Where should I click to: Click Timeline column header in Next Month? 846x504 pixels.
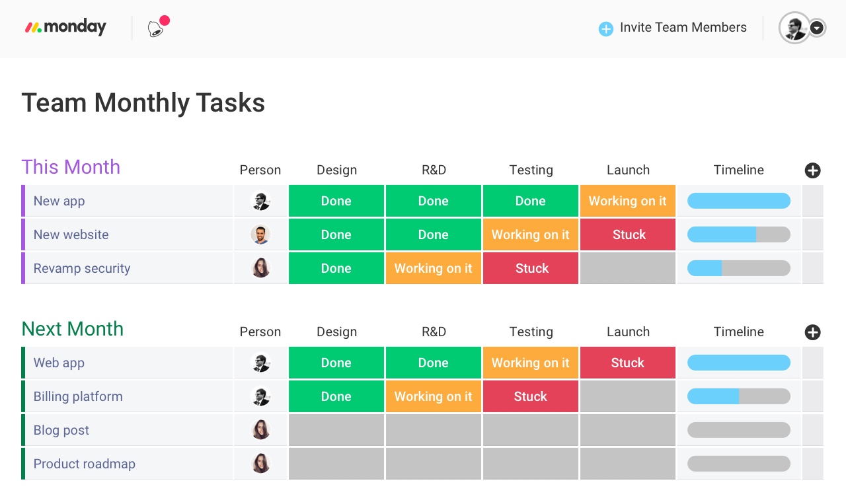tap(739, 332)
